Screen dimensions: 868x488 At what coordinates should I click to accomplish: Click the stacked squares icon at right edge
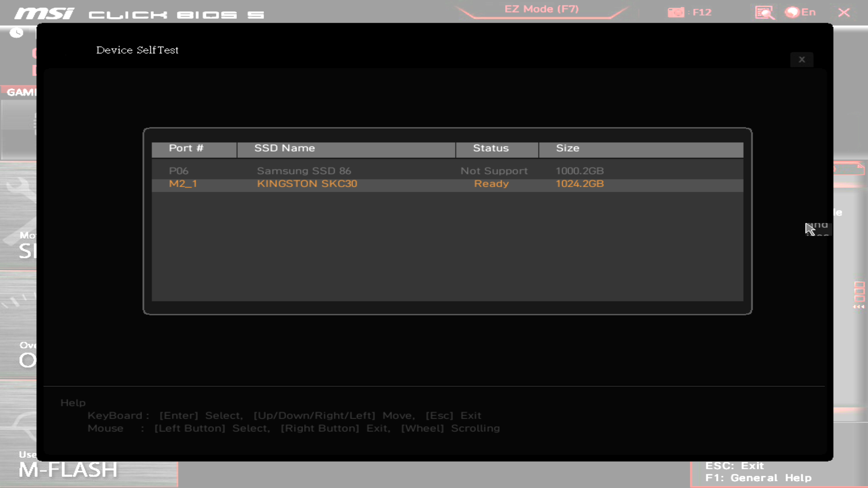point(859,291)
